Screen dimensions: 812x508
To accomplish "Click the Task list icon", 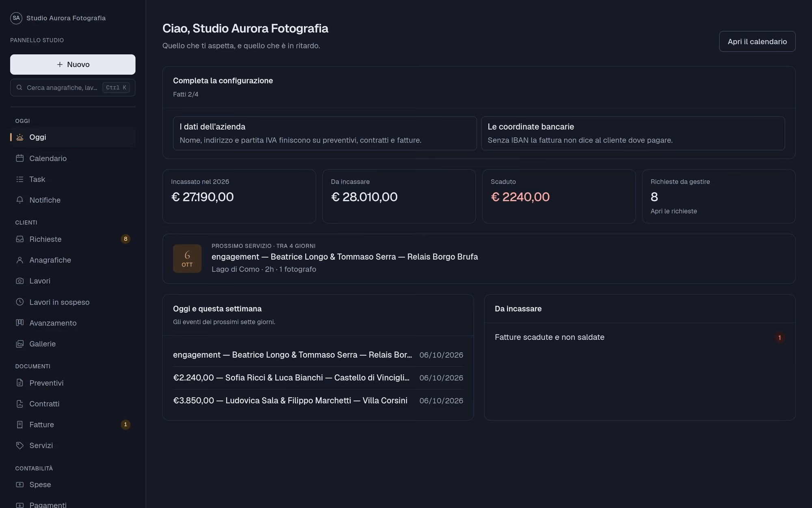I will tap(19, 179).
